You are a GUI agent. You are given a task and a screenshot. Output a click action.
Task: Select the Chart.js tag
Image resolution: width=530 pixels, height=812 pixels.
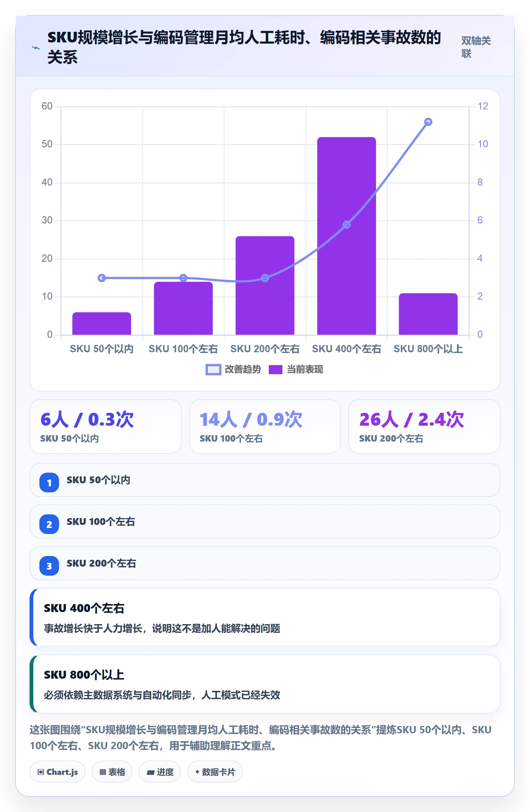[58, 772]
